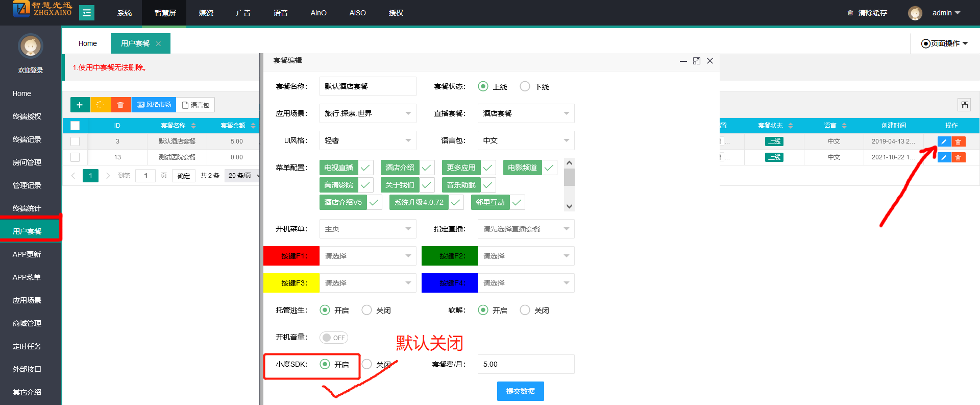Screen dimensions: 980x405
Task: Click the green add package plus icon
Action: click(80, 105)
